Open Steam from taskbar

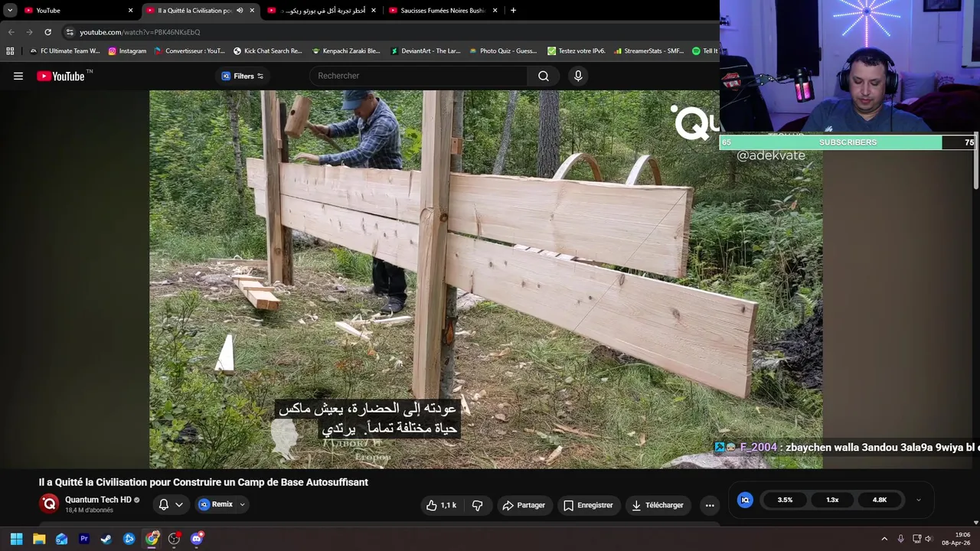point(106,539)
